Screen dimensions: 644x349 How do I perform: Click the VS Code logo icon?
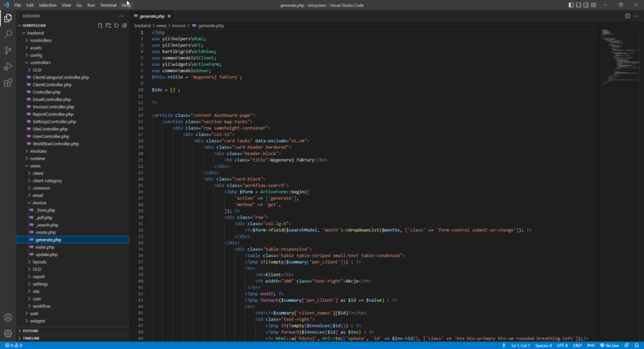click(x=6, y=5)
